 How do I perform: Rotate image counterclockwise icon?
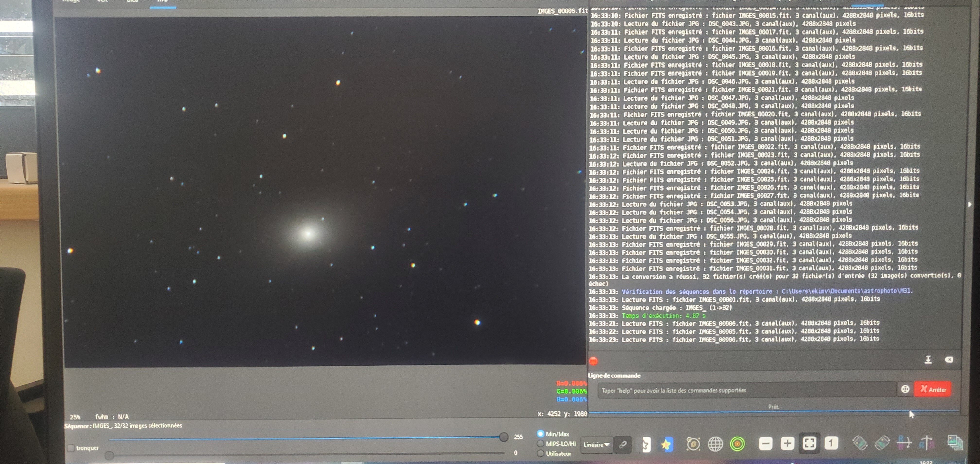click(x=860, y=443)
